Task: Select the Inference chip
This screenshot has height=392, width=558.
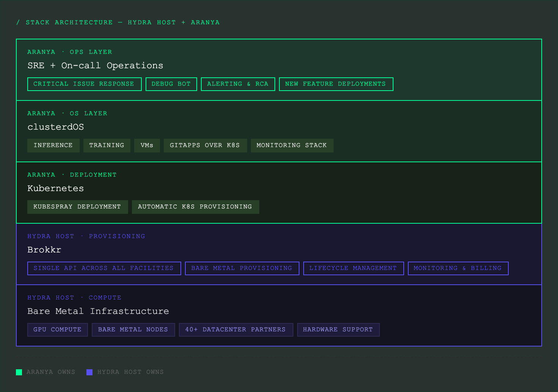Action: 53,146
